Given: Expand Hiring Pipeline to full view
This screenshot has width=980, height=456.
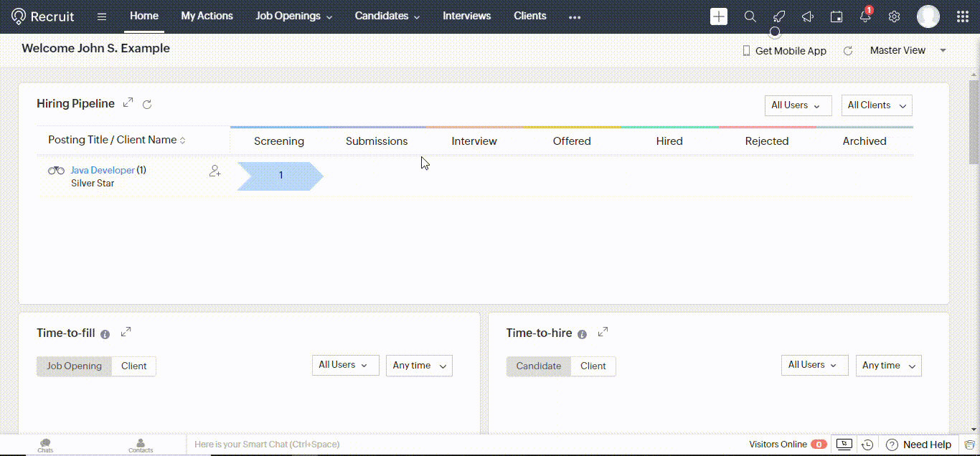Looking at the screenshot, I should click(128, 103).
